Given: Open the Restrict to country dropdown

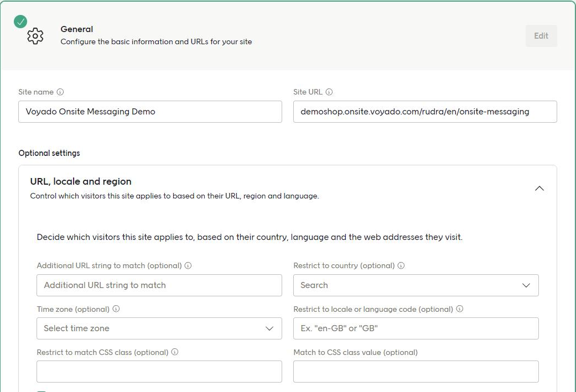Looking at the screenshot, I should click(x=416, y=285).
